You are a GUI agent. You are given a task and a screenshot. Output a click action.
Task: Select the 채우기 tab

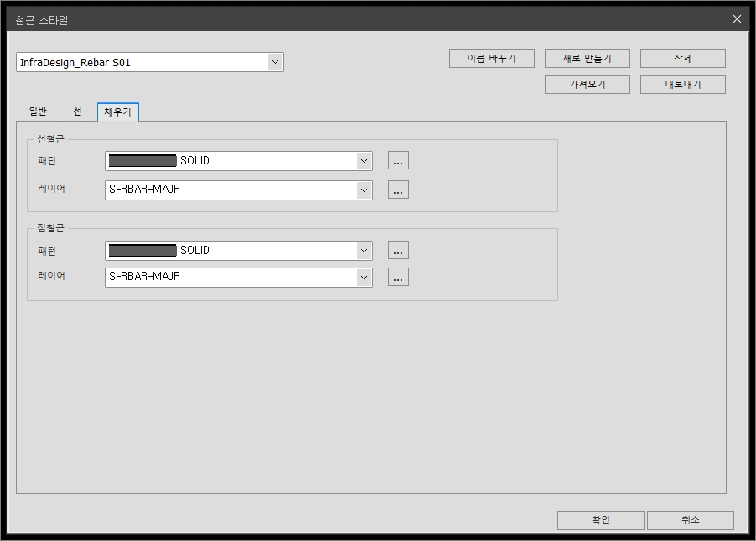(x=117, y=112)
